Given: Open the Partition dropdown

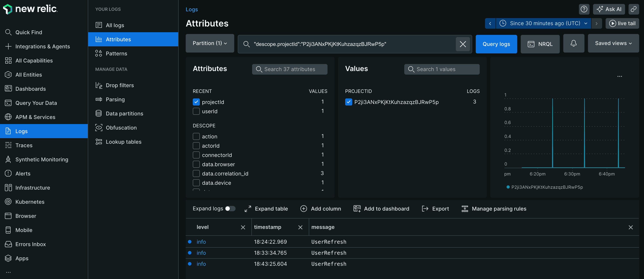Looking at the screenshot, I should point(210,43).
